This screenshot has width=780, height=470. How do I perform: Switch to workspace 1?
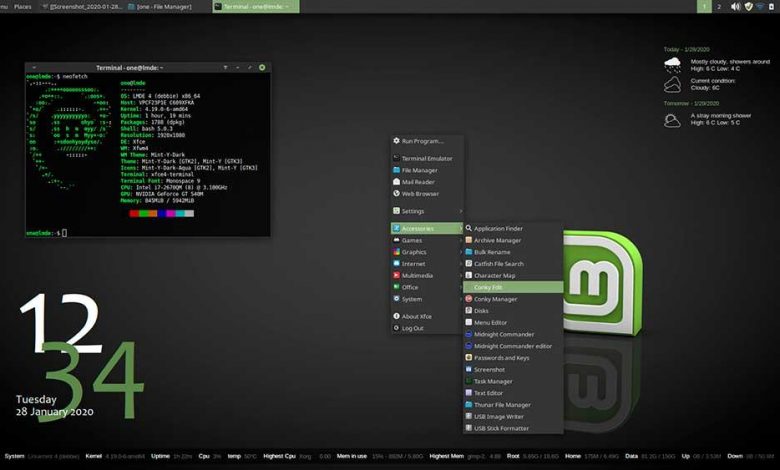pos(704,6)
